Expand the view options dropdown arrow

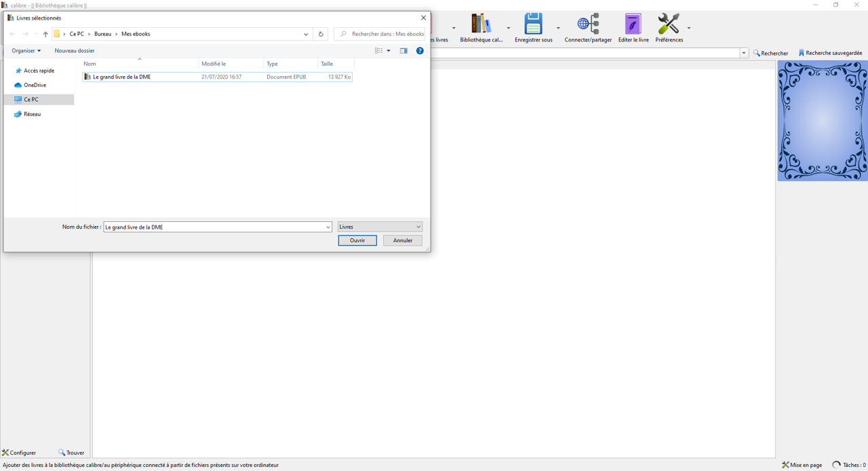(389, 51)
